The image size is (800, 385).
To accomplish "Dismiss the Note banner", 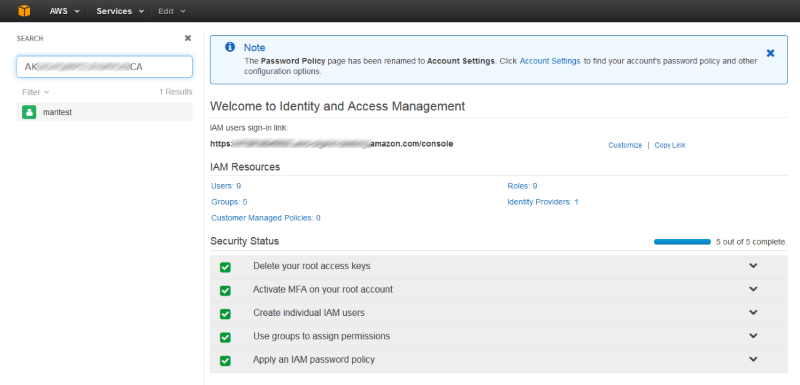I will point(770,53).
